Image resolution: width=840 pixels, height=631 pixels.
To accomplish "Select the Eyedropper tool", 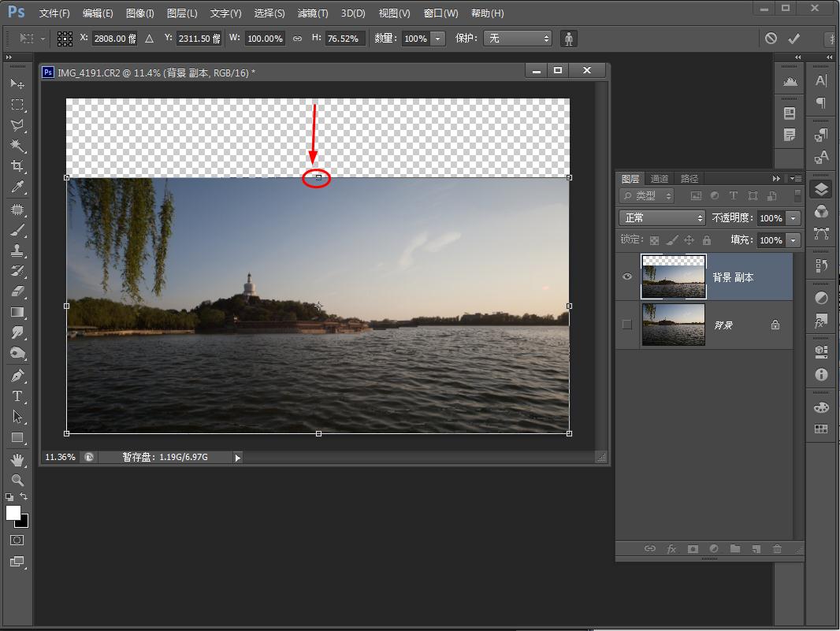I will (17, 187).
